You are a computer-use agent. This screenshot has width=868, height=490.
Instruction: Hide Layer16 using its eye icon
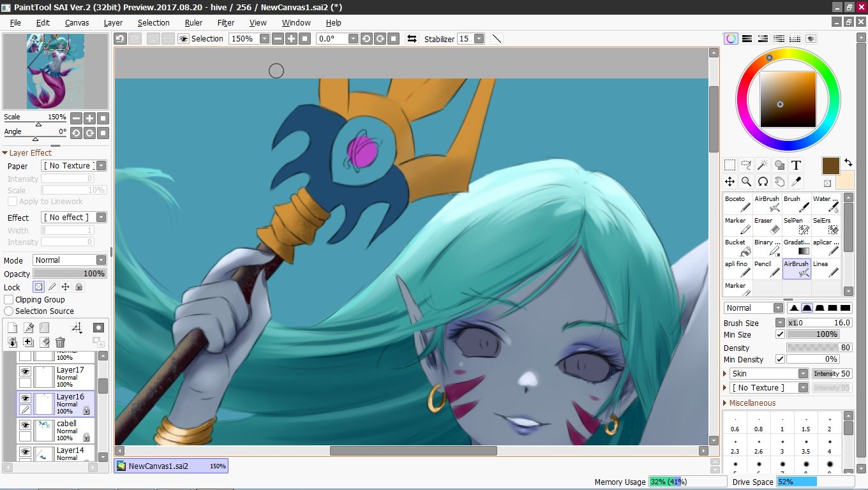(25, 398)
